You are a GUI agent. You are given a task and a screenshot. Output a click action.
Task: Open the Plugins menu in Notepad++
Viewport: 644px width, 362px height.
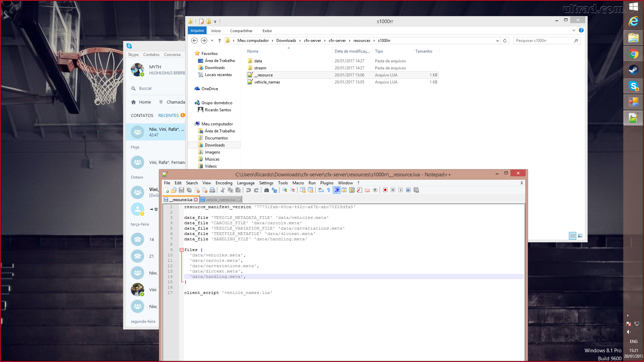click(x=326, y=183)
